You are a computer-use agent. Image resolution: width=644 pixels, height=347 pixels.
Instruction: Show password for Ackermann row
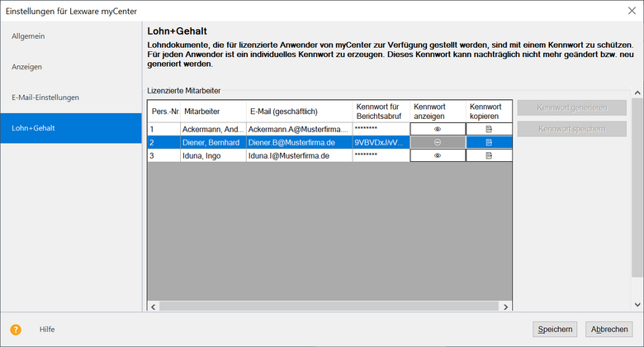[438, 130]
